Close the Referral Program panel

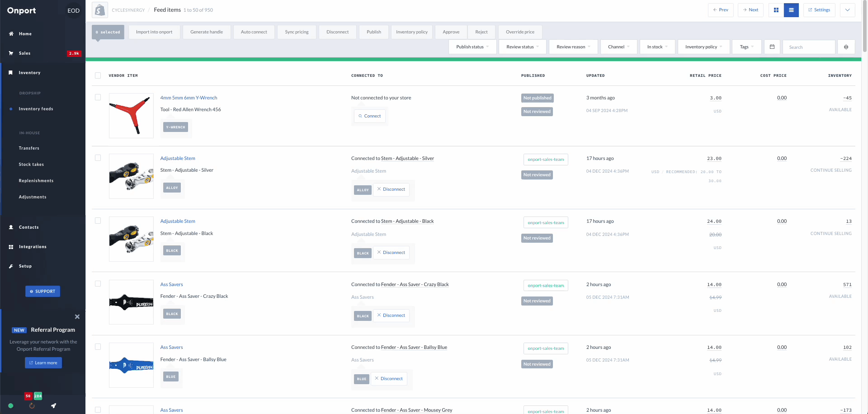(77, 317)
